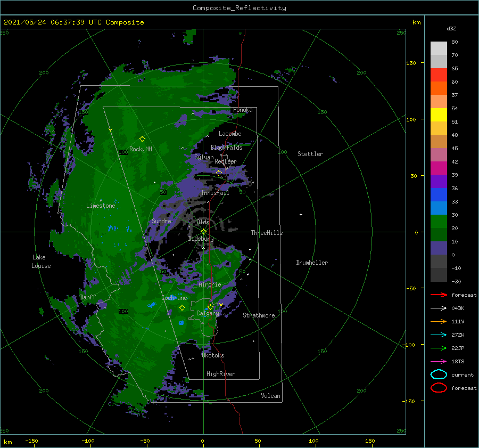Select the magenta 42 dBZ color swatch
Screen dimensions: 479x448
click(x=439, y=168)
